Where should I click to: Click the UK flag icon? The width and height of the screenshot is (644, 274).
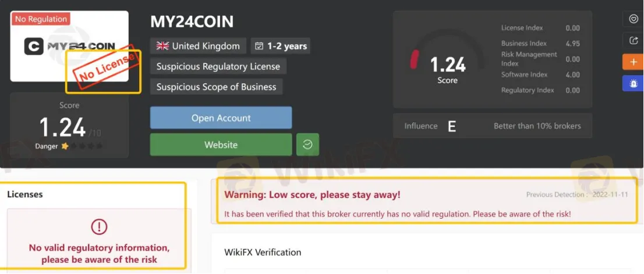(x=162, y=46)
